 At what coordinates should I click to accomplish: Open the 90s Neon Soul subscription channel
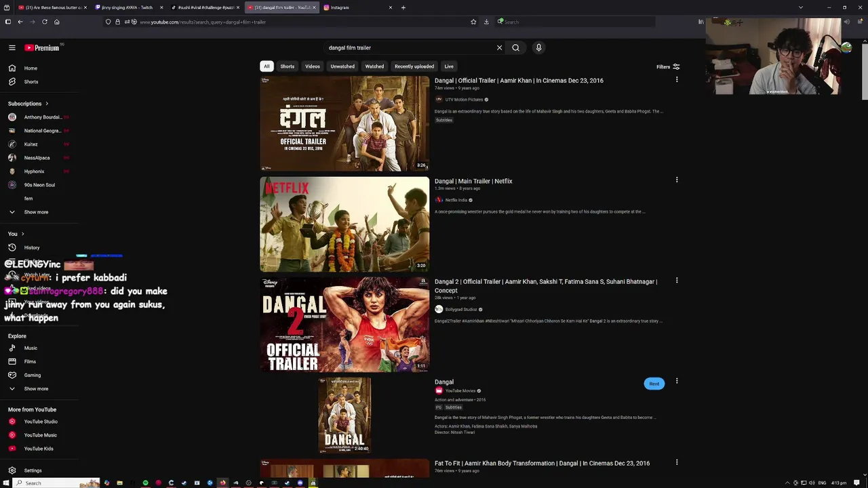[x=39, y=185]
